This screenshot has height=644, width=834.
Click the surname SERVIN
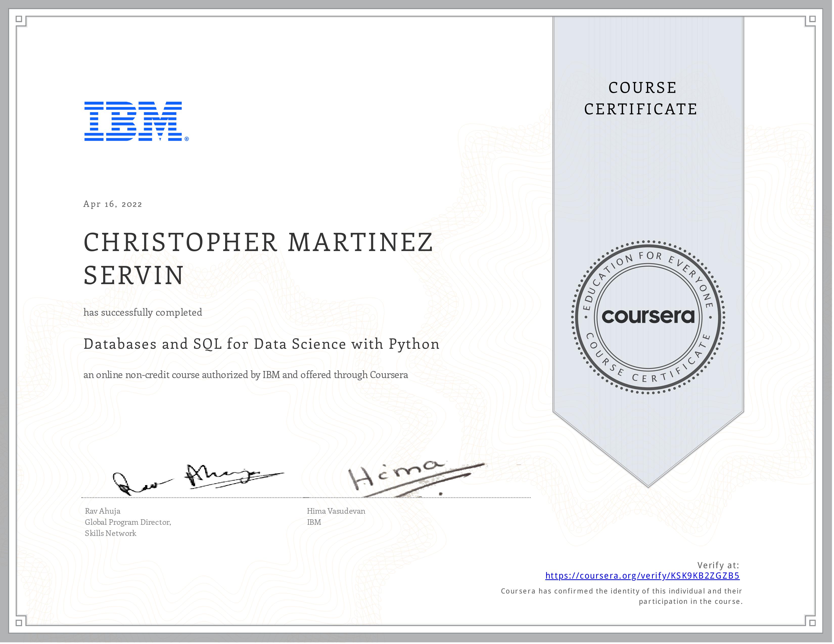click(x=134, y=275)
